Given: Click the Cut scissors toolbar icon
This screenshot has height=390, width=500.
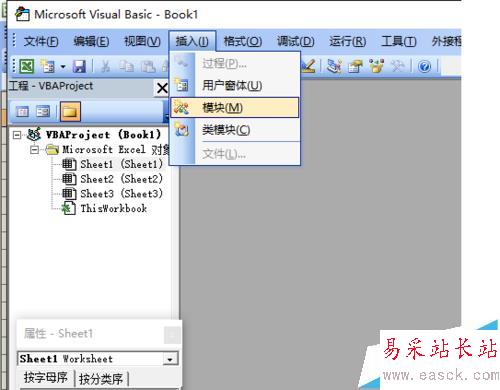Looking at the screenshot, I should (105, 66).
